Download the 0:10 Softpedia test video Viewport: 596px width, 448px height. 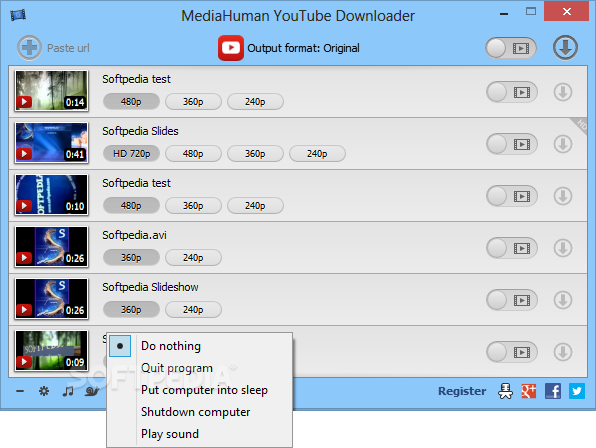point(563,196)
